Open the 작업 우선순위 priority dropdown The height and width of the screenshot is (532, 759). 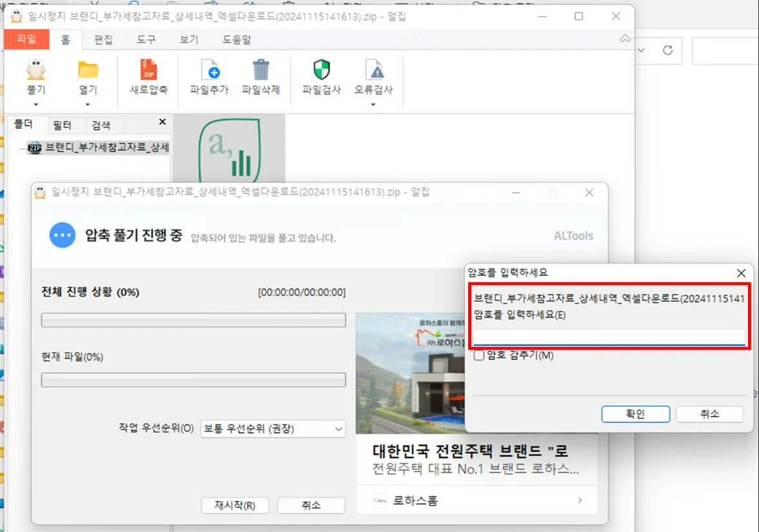[273, 429]
